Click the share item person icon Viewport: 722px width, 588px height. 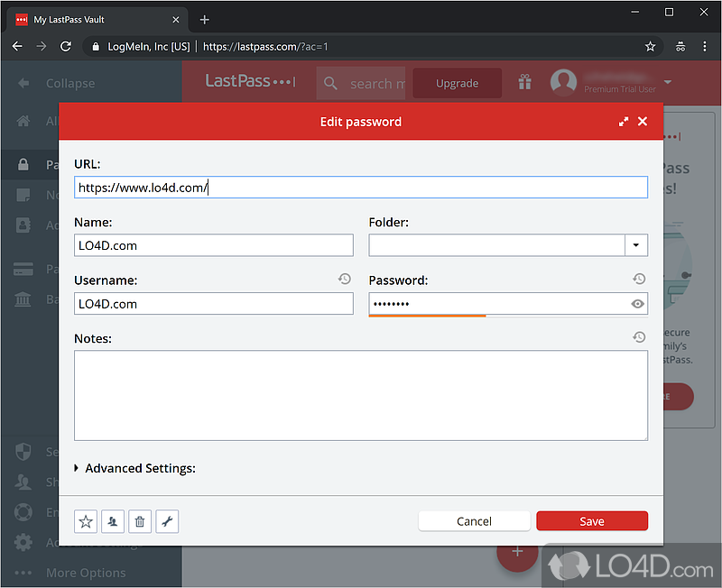[113, 521]
